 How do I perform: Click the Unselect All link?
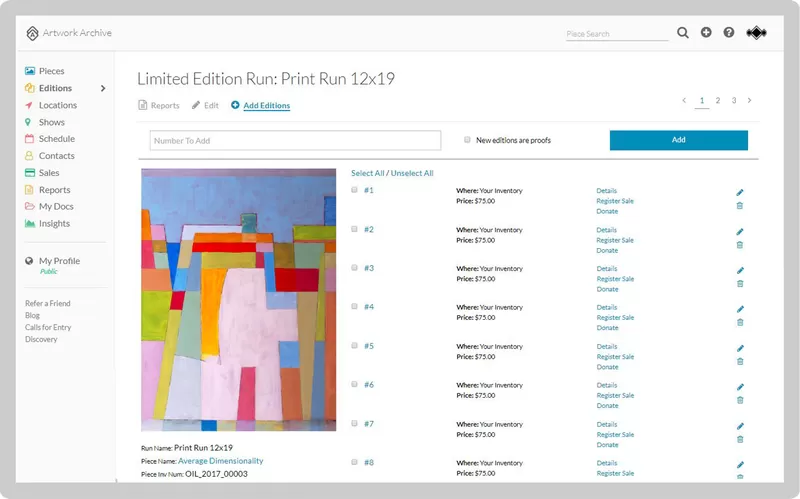[412, 173]
